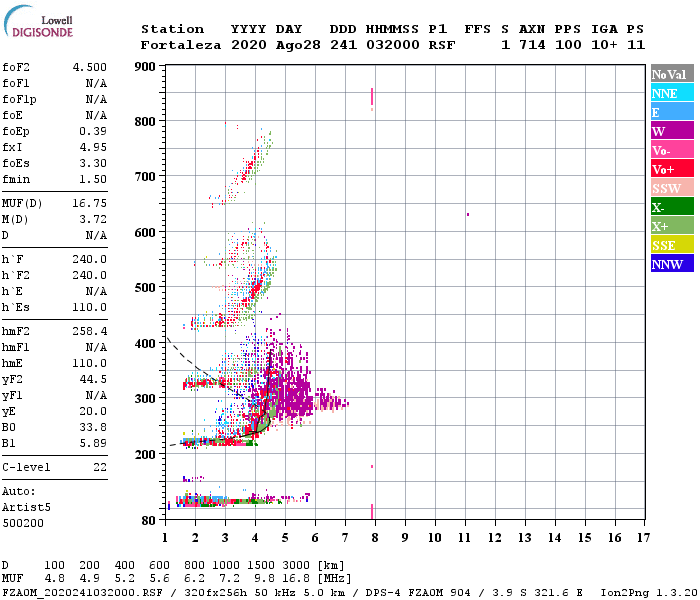Click the B1 value 5.89
This screenshot has height=600, width=700.
pyautogui.click(x=93, y=443)
